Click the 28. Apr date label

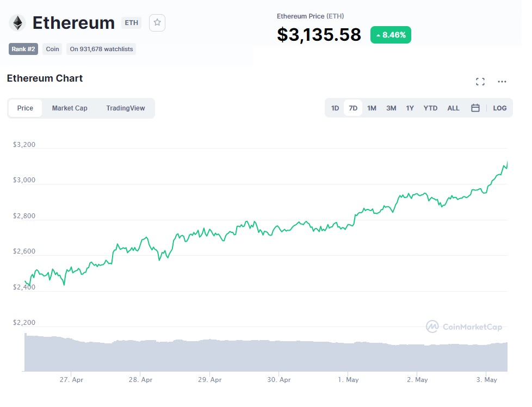tap(140, 379)
